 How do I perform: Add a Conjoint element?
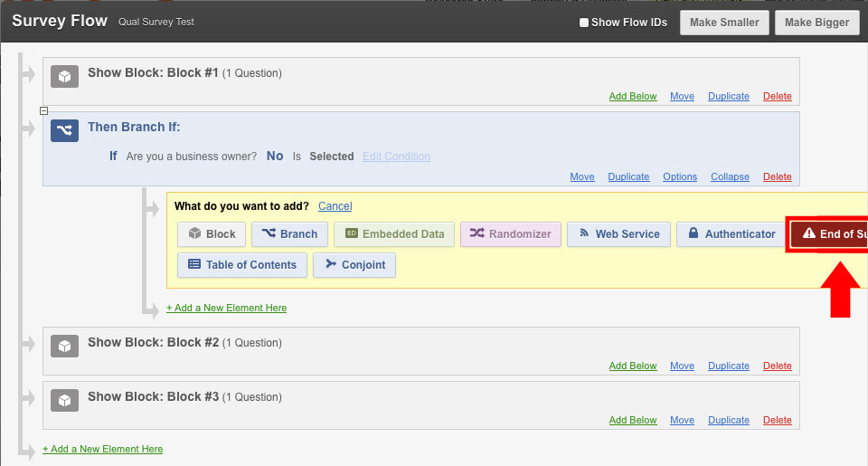(x=354, y=265)
